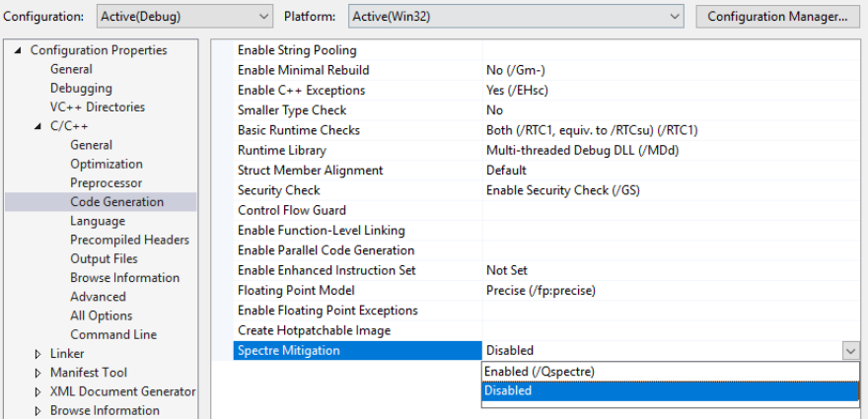Collapse the C/C++ tree node

pyautogui.click(x=37, y=126)
